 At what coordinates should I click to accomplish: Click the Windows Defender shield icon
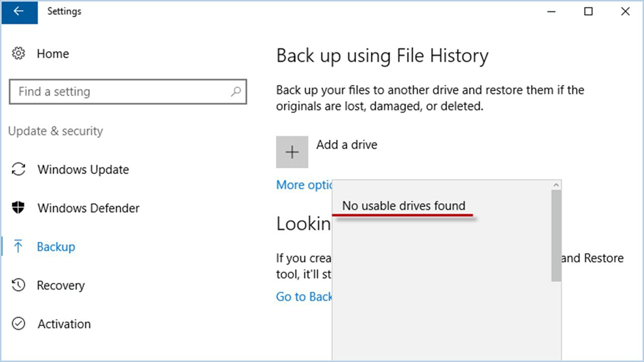pos(19,208)
